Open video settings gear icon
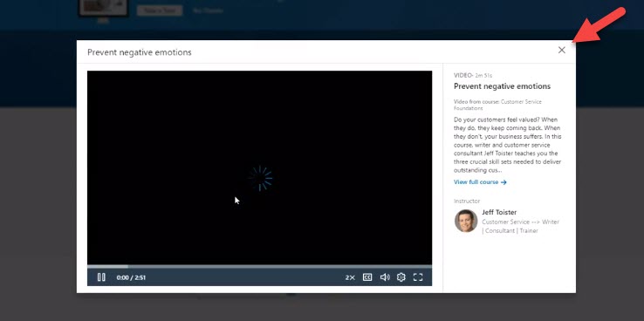Image resolution: width=644 pixels, height=321 pixels. click(x=401, y=277)
